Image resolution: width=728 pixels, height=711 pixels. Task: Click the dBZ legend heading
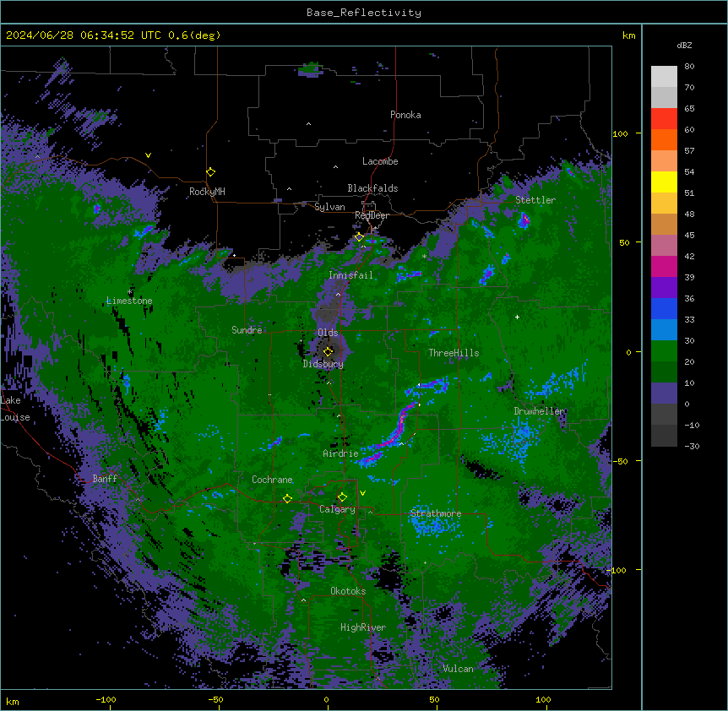click(684, 46)
